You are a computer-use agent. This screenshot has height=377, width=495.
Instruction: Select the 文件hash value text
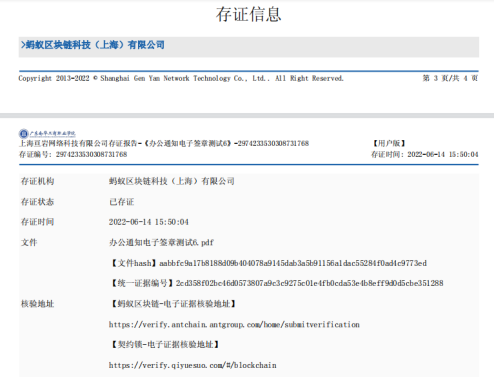pyautogui.click(x=293, y=263)
